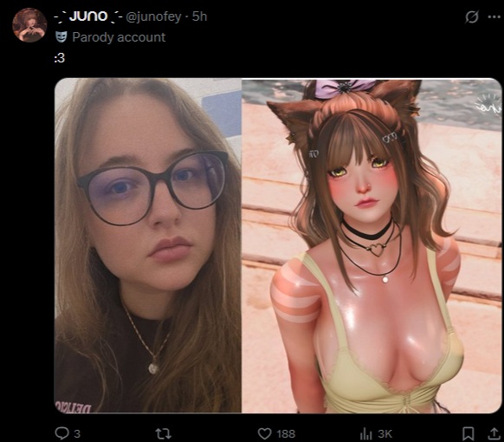
Task: Open the three-dot more options menu
Action: [x=494, y=17]
